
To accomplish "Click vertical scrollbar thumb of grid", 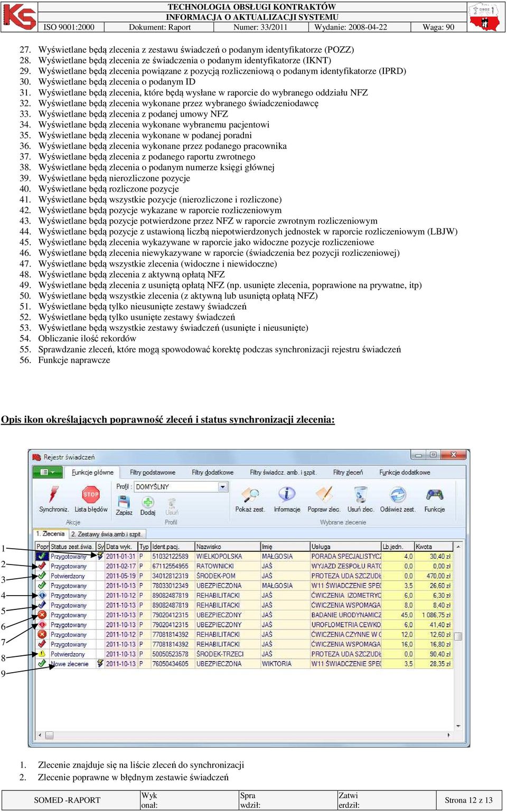I will 458,636.
